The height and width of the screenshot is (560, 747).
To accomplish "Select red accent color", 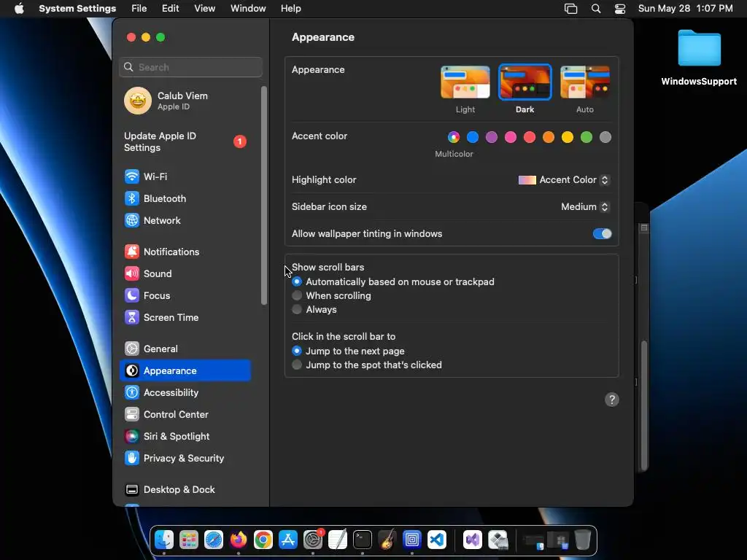I will pyautogui.click(x=530, y=138).
